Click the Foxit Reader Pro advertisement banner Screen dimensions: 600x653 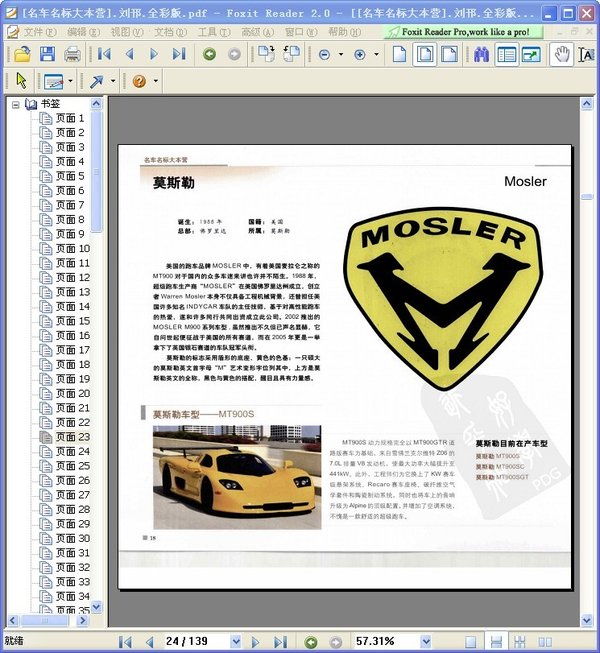(464, 32)
